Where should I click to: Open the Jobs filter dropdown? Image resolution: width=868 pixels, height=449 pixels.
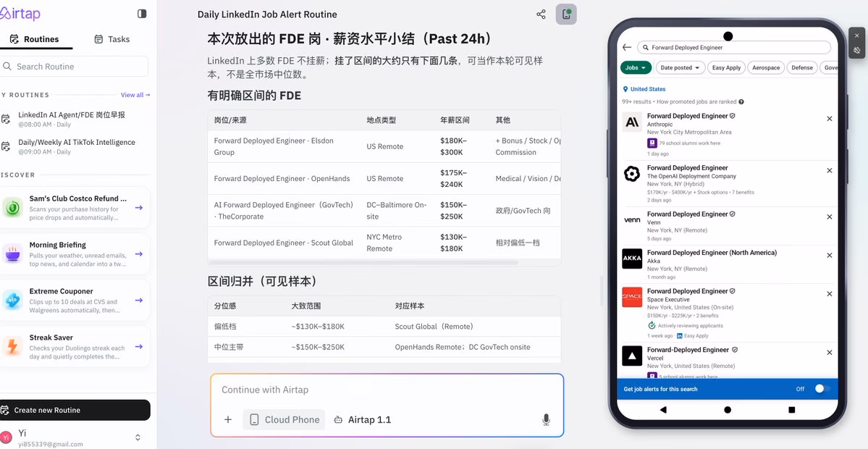(636, 67)
